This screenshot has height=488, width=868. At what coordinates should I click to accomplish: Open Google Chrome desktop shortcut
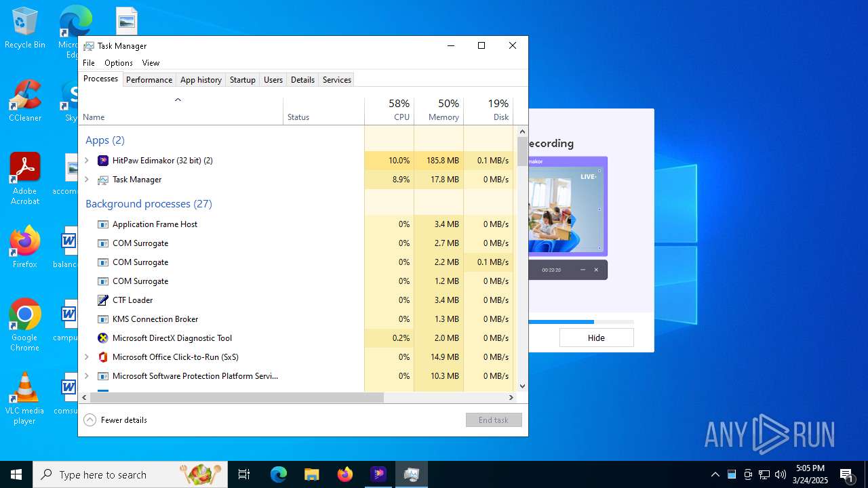[25, 325]
